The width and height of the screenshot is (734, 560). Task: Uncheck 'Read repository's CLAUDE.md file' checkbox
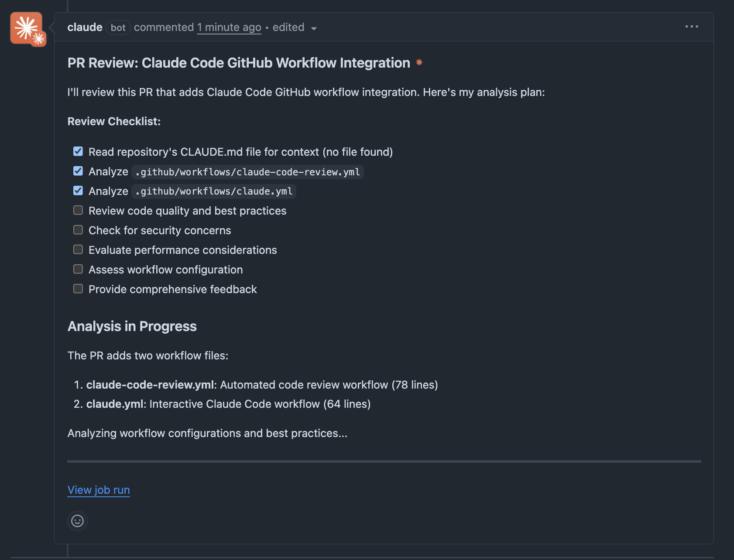coord(78,151)
